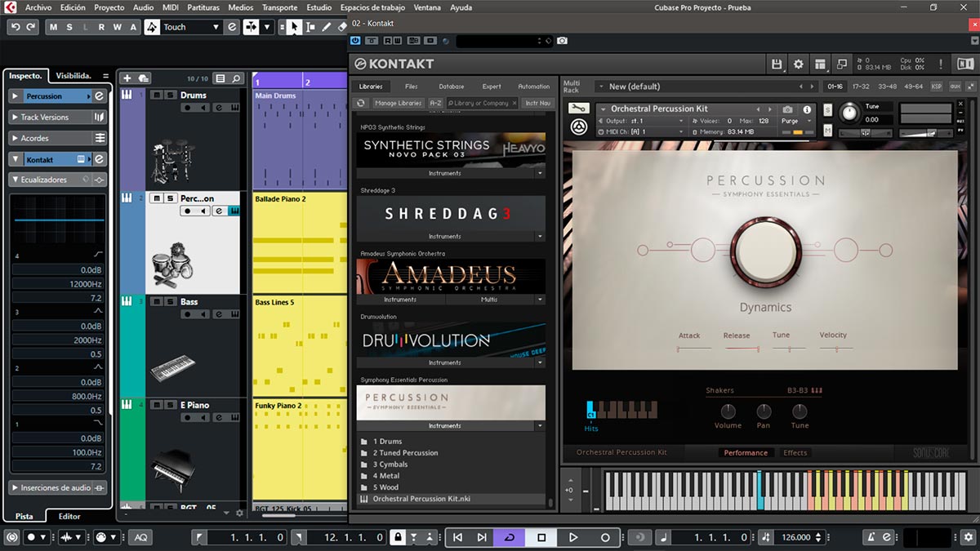This screenshot has width=980, height=551.
Task: Open the Purge dropdown menu
Action: pos(797,121)
